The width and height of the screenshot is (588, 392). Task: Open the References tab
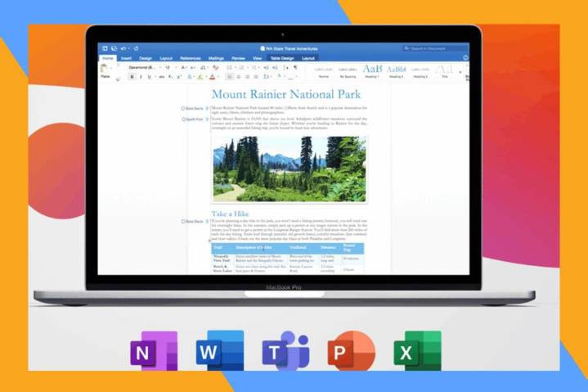pos(190,58)
